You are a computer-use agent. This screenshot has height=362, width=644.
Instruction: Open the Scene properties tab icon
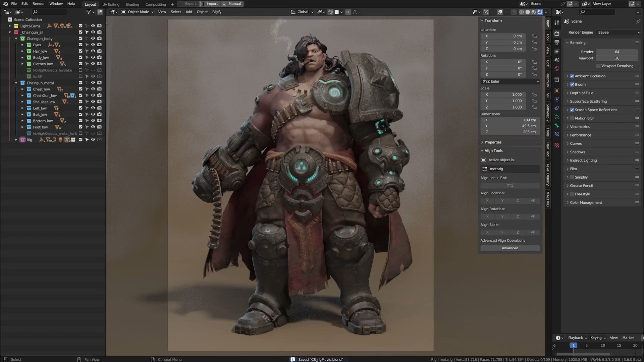(557, 60)
